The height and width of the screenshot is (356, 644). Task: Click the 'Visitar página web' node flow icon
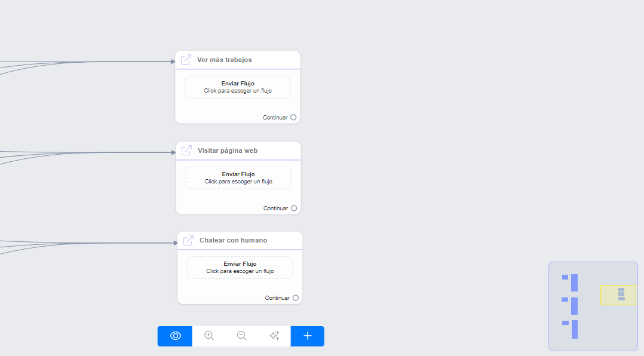(x=186, y=151)
